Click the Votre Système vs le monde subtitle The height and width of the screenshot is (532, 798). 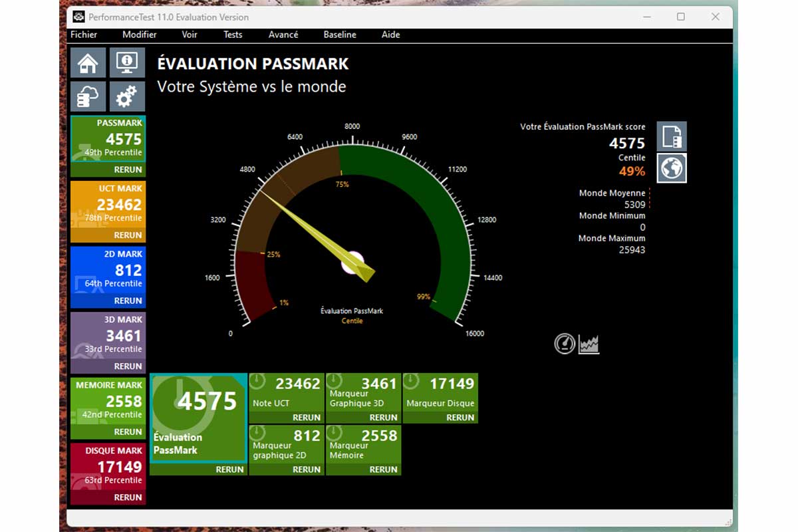[x=251, y=86]
